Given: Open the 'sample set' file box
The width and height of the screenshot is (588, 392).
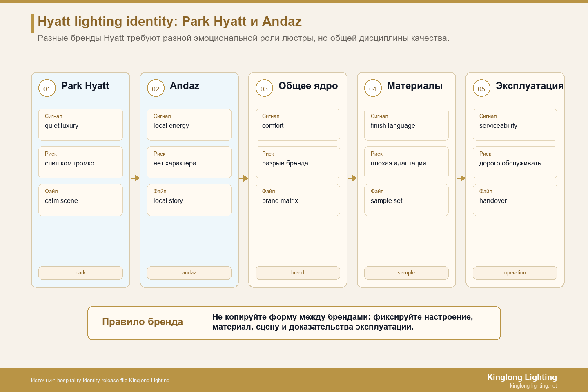Looking at the screenshot, I should (406, 200).
